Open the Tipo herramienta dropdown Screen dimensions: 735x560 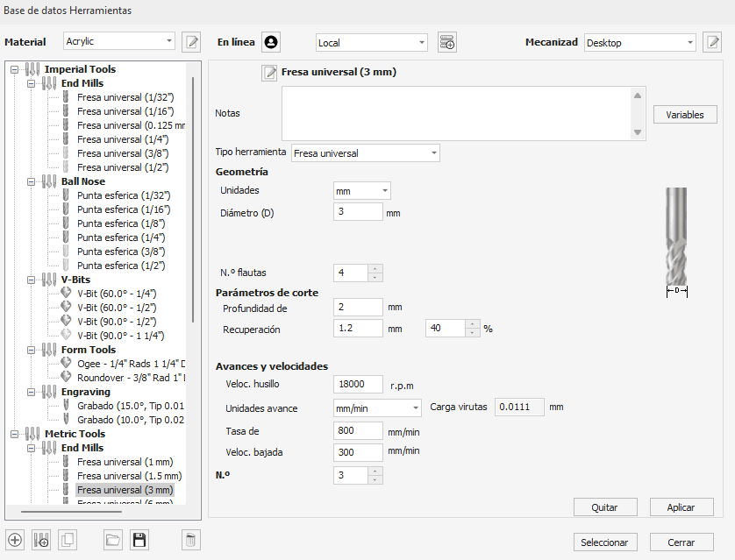coord(366,153)
